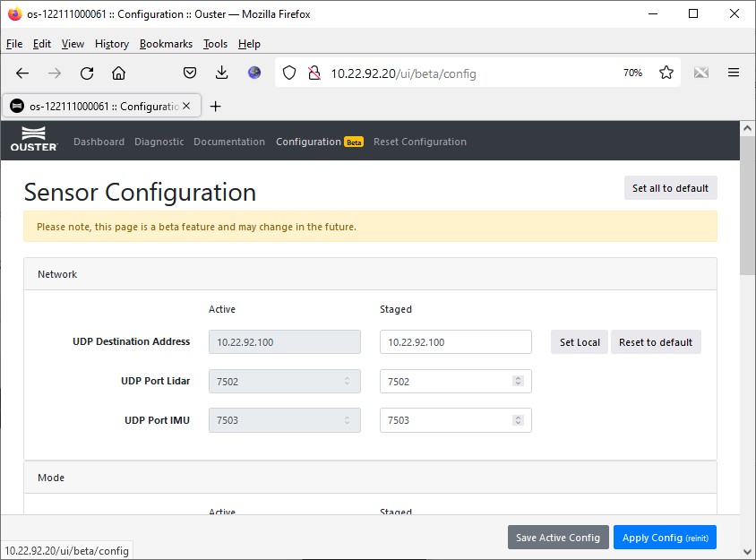Click the insecure connection padlock icon
The image size is (756, 560).
tap(314, 73)
